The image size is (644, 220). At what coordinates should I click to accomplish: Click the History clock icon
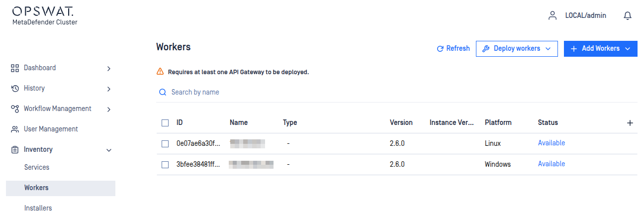15,89
